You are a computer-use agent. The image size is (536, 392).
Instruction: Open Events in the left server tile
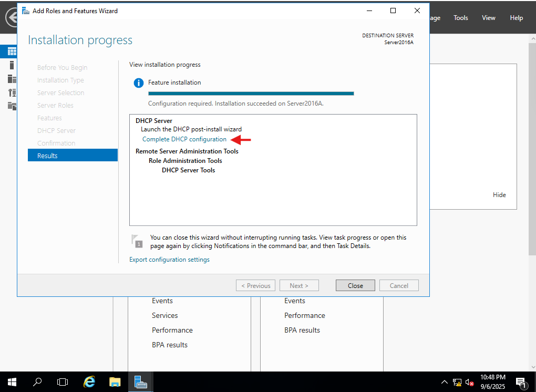(162, 301)
